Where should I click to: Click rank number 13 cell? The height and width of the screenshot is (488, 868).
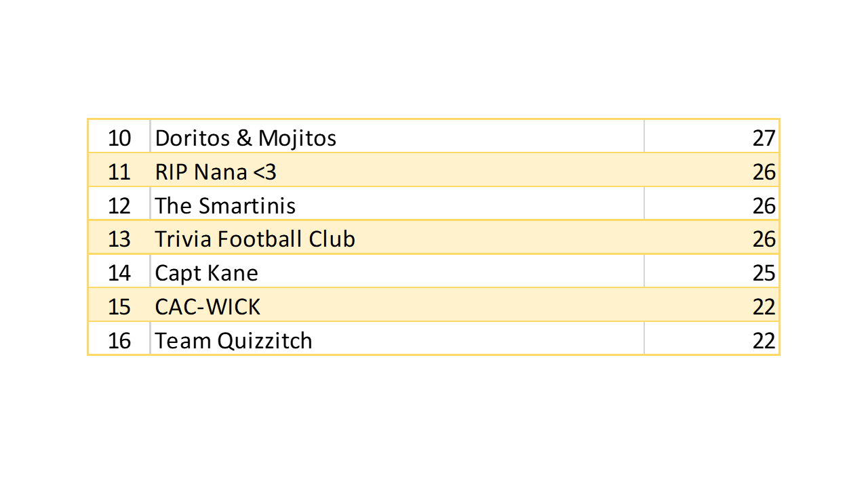click(x=119, y=239)
